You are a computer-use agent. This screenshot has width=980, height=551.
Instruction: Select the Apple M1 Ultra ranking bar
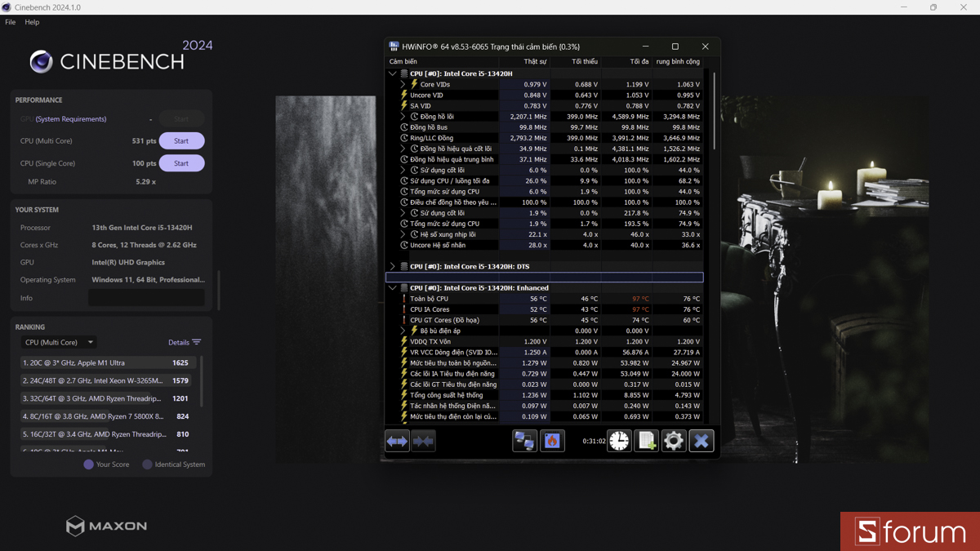pos(108,362)
